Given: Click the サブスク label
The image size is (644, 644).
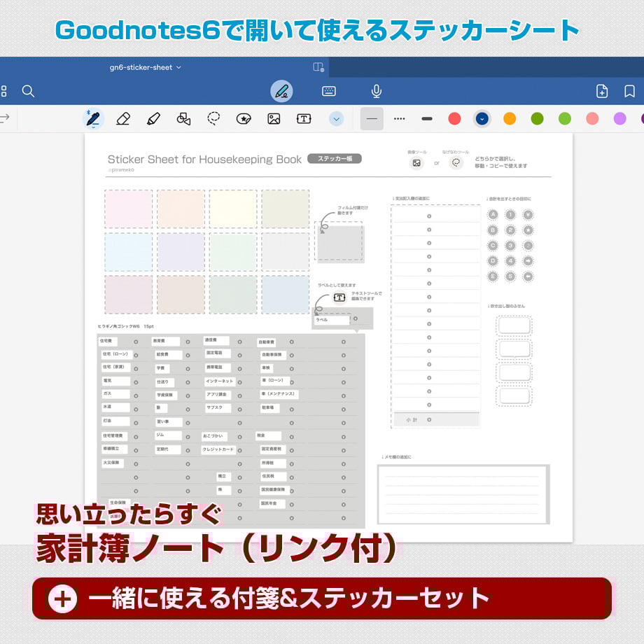Looking at the screenshot, I should click(x=218, y=408).
